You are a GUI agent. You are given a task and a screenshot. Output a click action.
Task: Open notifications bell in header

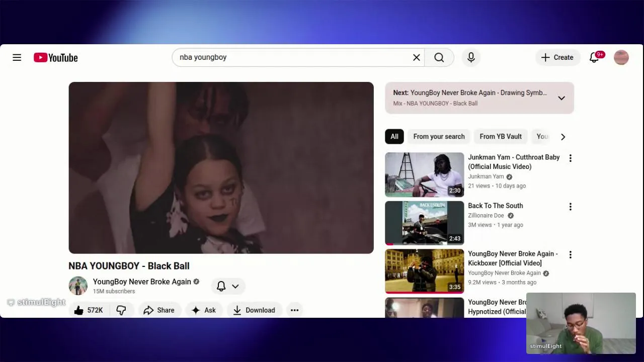pos(594,58)
